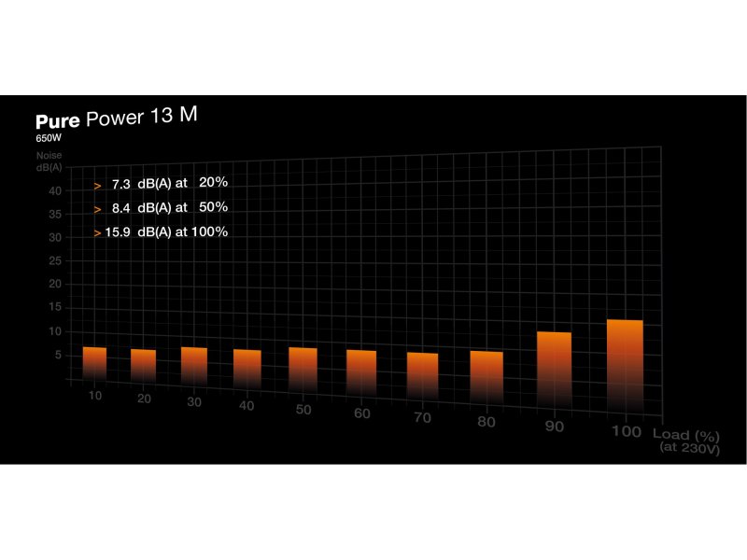
Task: Click the '(at 230V)' note
Action: (x=689, y=448)
